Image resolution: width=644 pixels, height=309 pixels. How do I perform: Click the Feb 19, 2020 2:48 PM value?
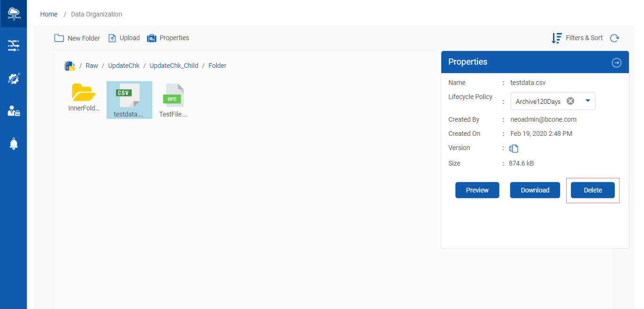pos(541,134)
